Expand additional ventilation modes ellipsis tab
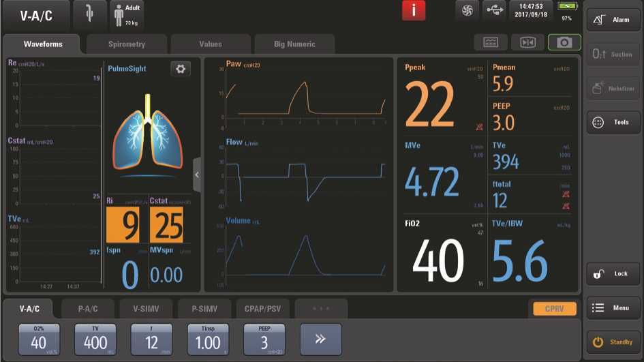This screenshot has height=362, width=644. pyautogui.click(x=320, y=308)
